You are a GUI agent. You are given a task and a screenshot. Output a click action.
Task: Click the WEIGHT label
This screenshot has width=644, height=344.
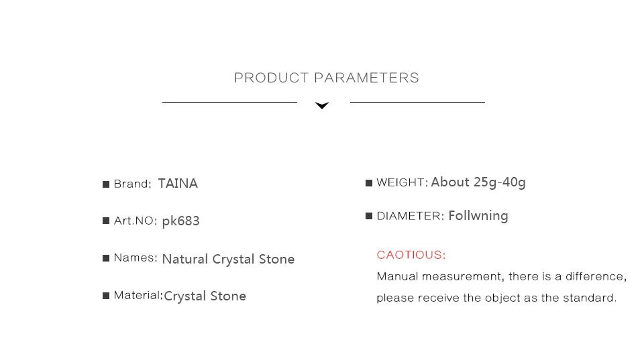402,182
